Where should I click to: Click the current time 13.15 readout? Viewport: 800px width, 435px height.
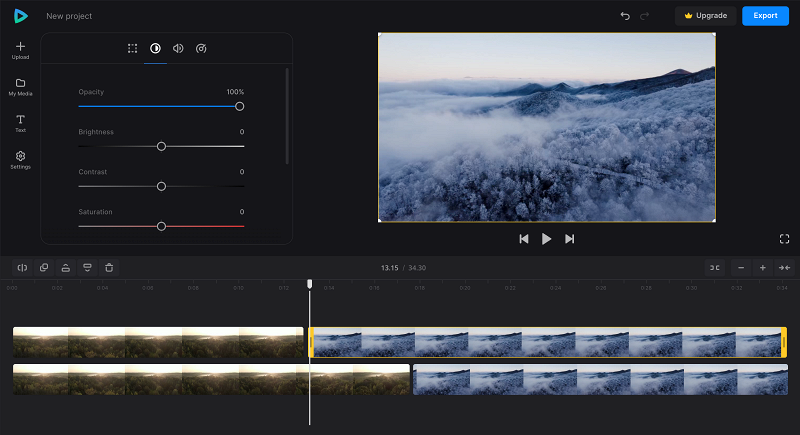(x=389, y=268)
